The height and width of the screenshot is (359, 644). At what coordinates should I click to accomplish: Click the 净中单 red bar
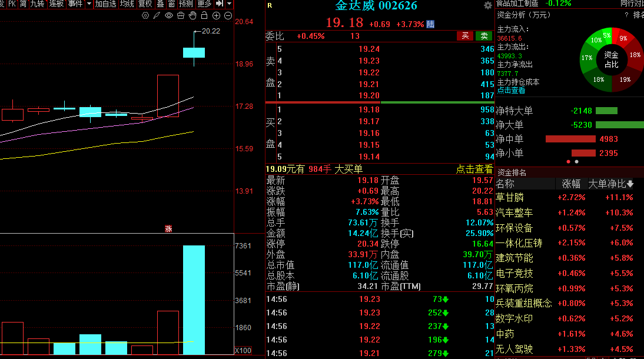[x=570, y=139]
